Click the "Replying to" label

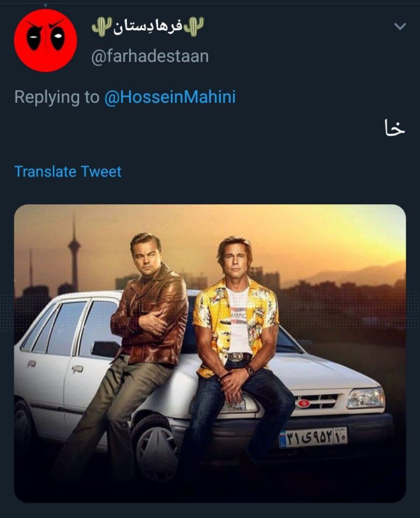[x=56, y=97]
